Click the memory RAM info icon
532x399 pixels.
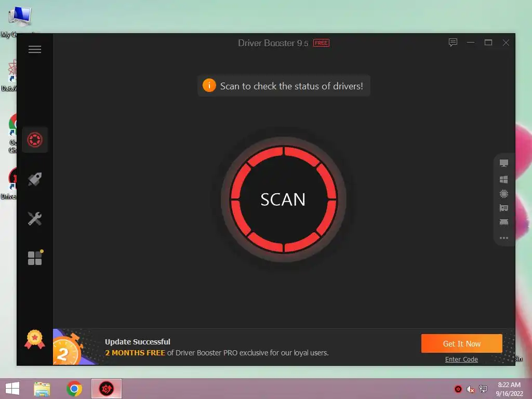click(x=504, y=222)
